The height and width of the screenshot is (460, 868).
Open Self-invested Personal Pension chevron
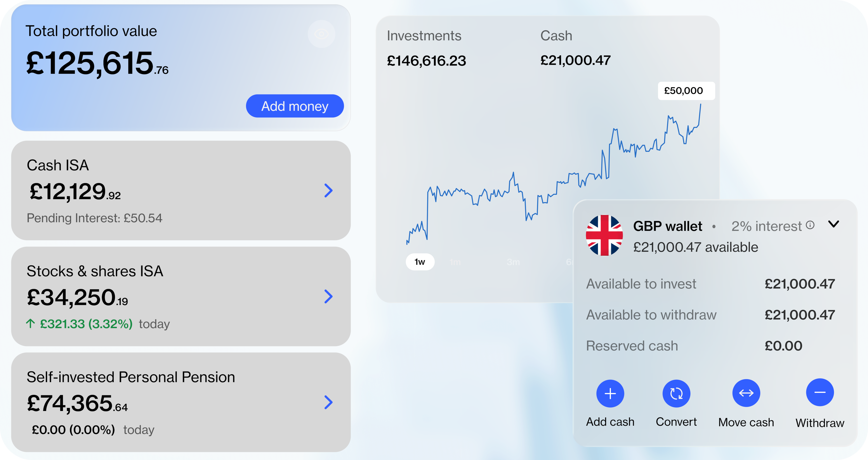click(328, 402)
